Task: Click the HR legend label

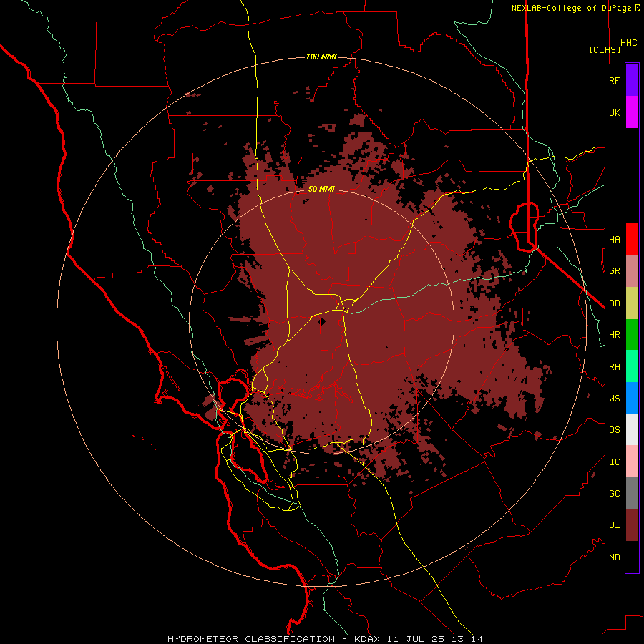Action: click(x=614, y=335)
